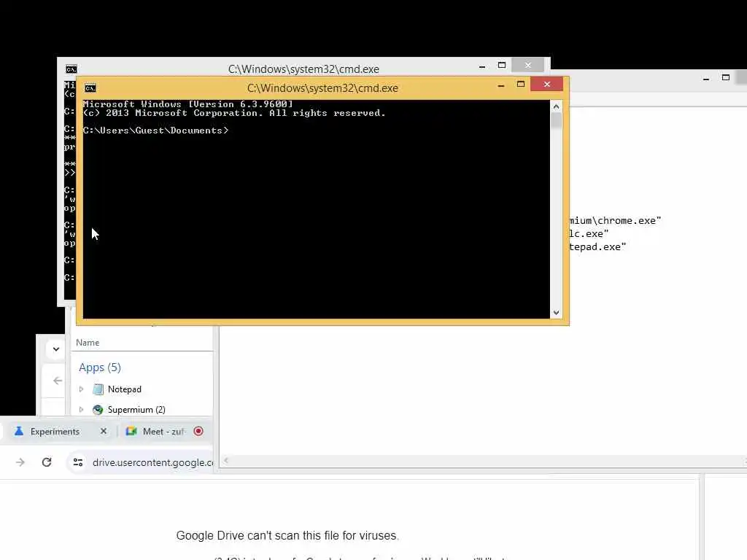Image resolution: width=747 pixels, height=560 pixels.
Task: Select the Notepad list entry
Action: (x=124, y=389)
